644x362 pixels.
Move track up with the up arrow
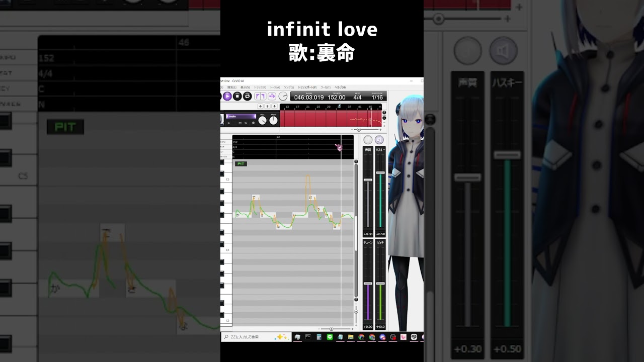(267, 106)
